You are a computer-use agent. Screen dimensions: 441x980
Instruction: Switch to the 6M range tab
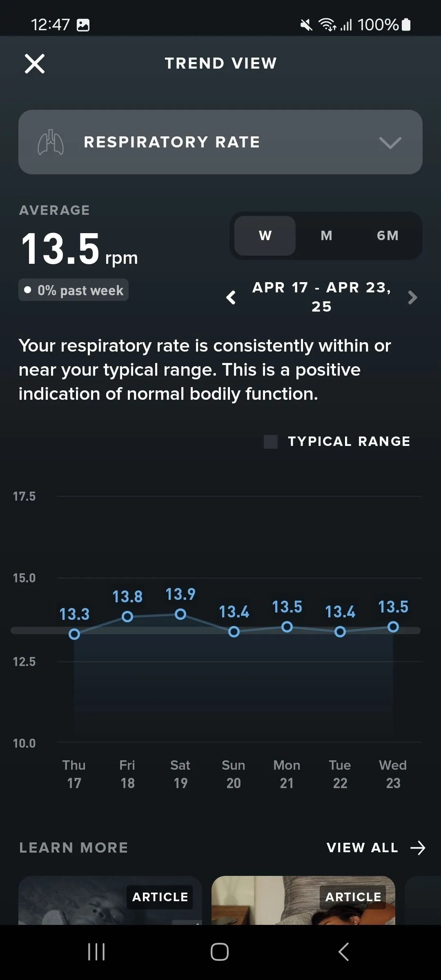(x=388, y=236)
